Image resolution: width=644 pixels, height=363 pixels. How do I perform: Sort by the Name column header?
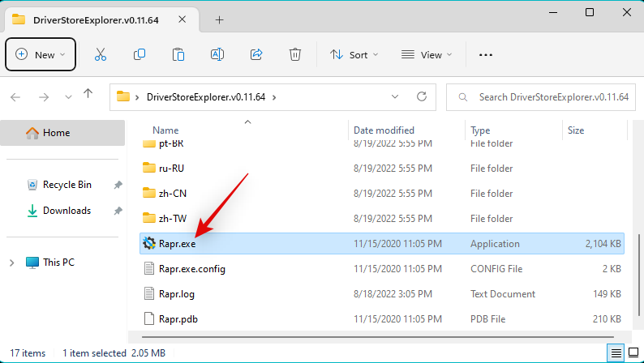[165, 130]
